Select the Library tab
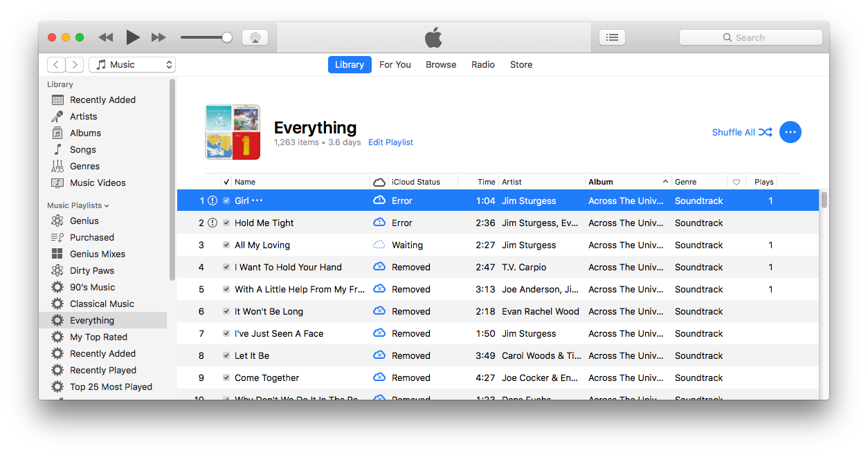This screenshot has width=868, height=455. 349,64
